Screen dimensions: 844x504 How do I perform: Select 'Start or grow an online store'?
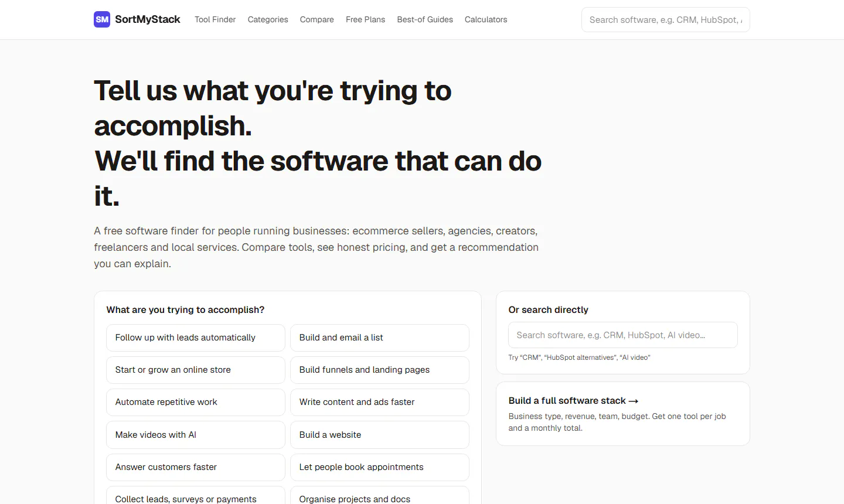[x=196, y=370]
